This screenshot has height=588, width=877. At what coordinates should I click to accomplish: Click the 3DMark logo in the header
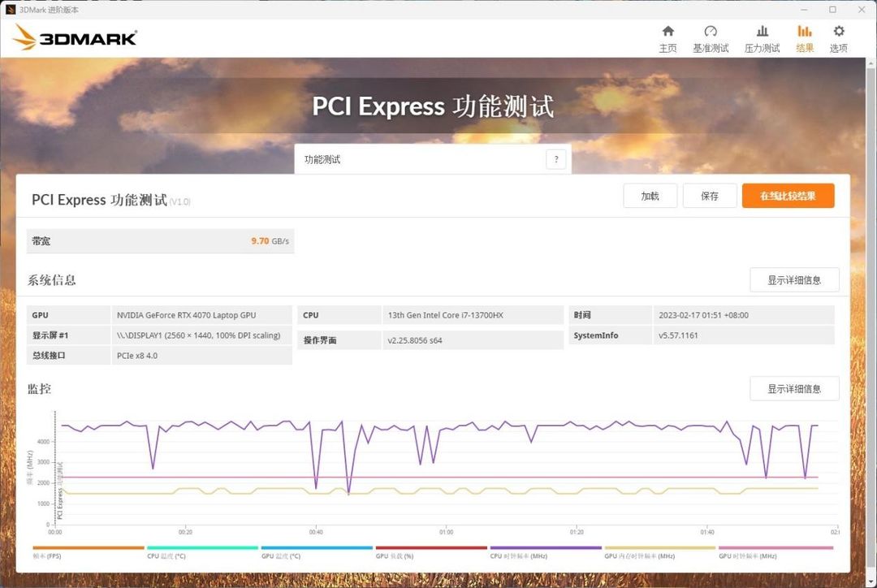[x=75, y=37]
